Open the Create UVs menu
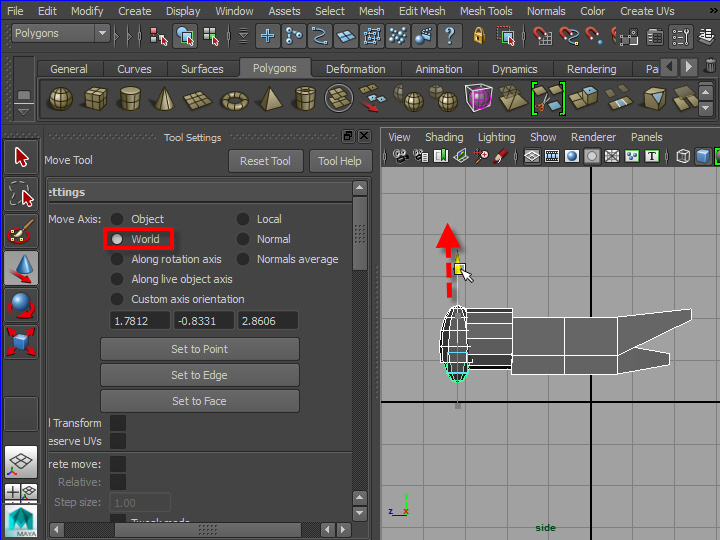720x540 pixels. pos(647,11)
